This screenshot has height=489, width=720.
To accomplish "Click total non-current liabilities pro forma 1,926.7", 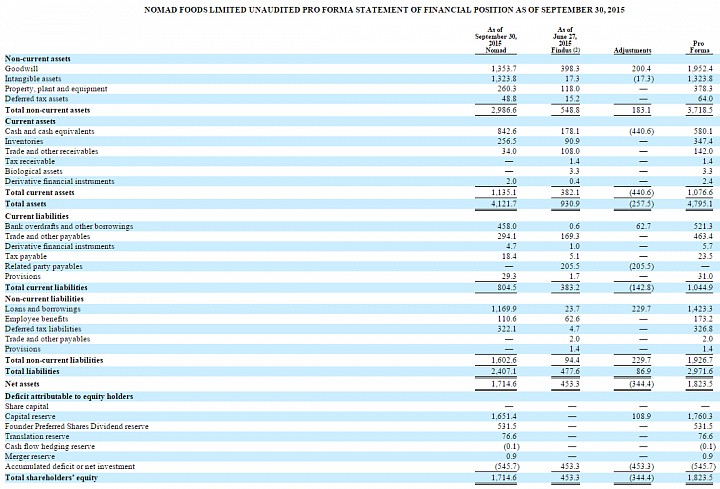I will point(700,360).
